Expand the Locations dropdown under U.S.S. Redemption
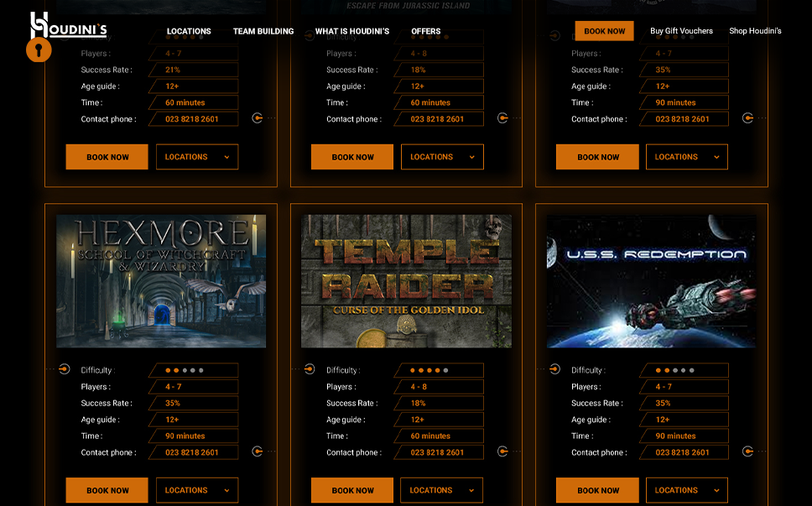812x506 pixels. 686,490
